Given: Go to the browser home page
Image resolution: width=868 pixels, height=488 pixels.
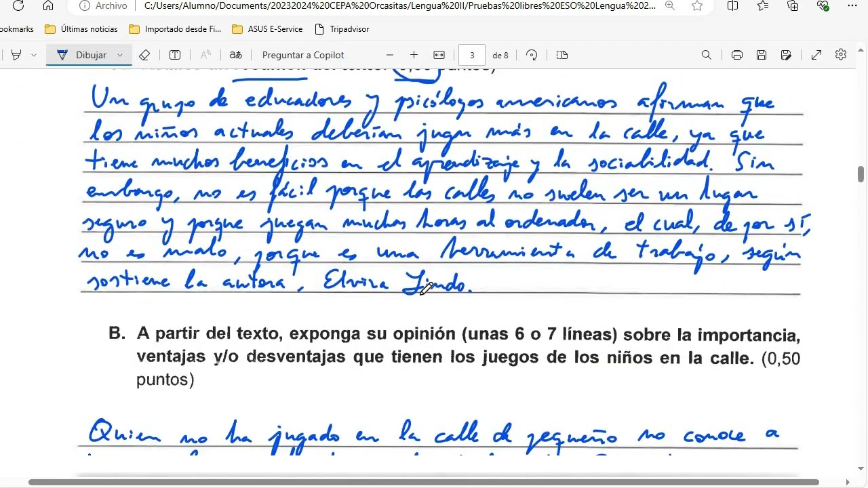Looking at the screenshot, I should (x=48, y=5).
